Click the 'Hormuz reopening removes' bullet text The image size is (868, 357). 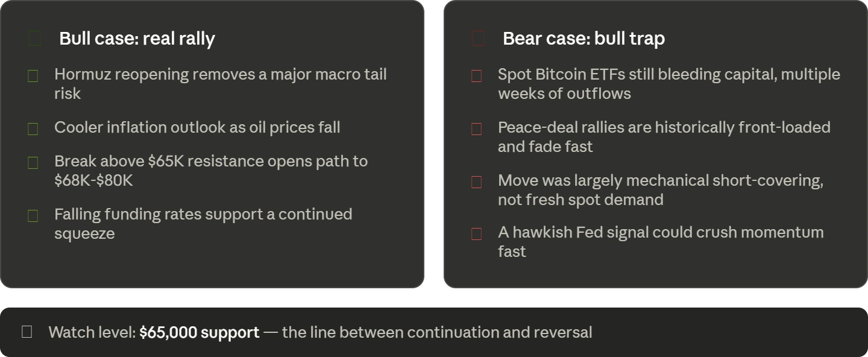[221, 84]
